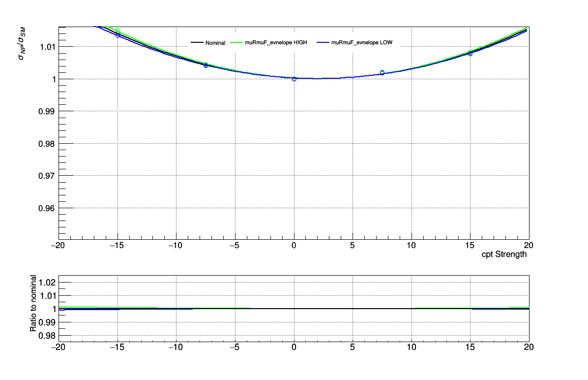Click the 0.96 tick label on main plot
Viewport: 588px width, 380px height.
48,208
